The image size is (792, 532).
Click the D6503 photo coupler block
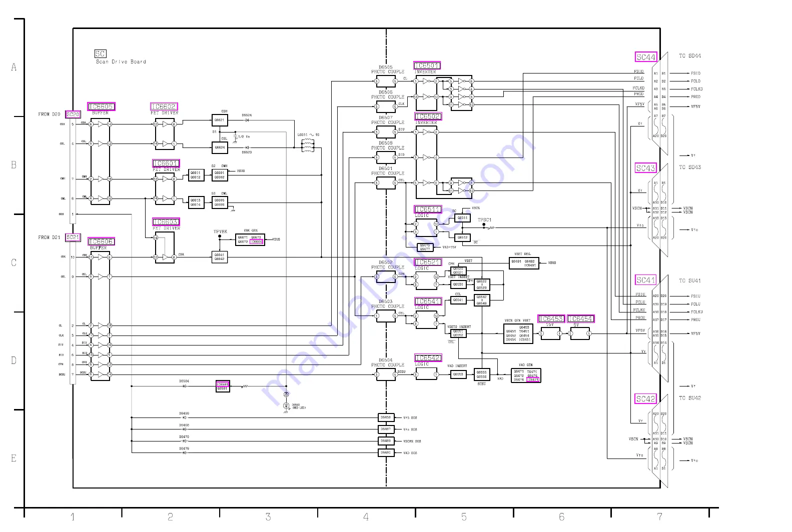[x=386, y=316]
